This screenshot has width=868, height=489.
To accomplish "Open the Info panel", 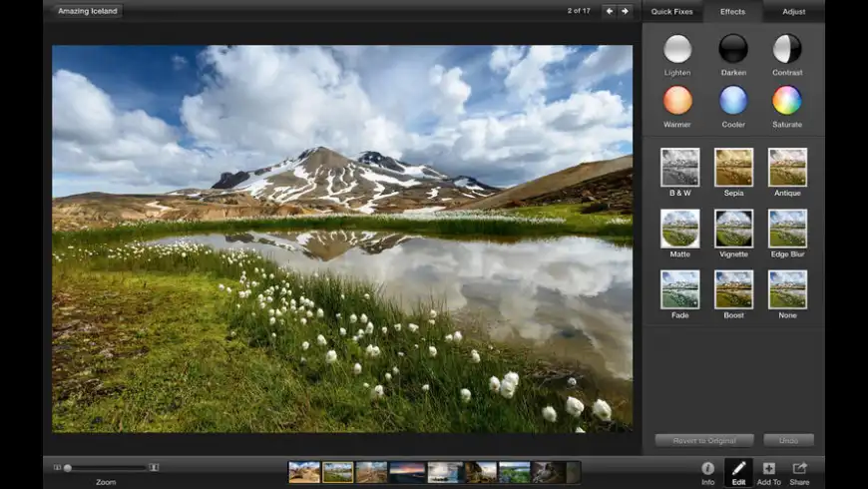I will 707,469.
